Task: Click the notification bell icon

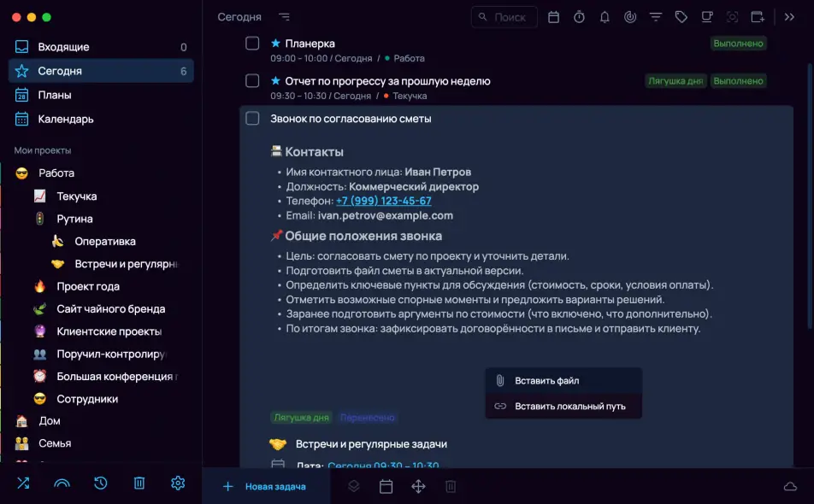Action: coord(605,17)
